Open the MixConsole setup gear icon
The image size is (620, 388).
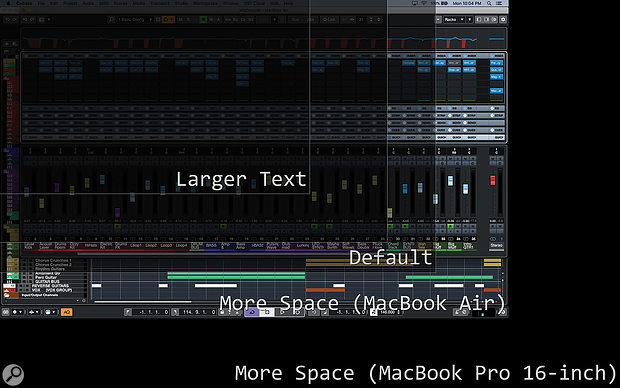coord(503,19)
